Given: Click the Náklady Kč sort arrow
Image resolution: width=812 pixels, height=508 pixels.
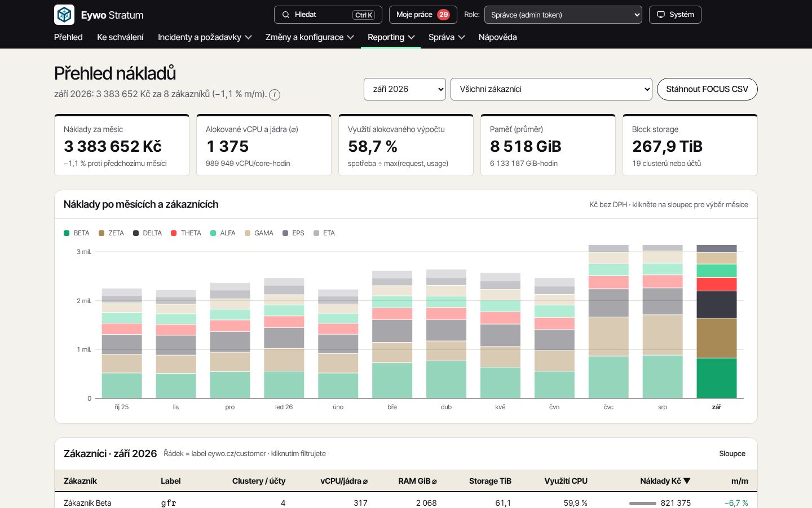Looking at the screenshot, I should (x=687, y=481).
